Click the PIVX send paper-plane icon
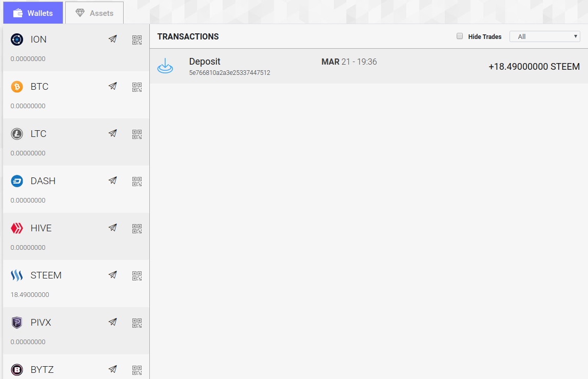Viewport: 588px width, 379px height. (x=112, y=323)
